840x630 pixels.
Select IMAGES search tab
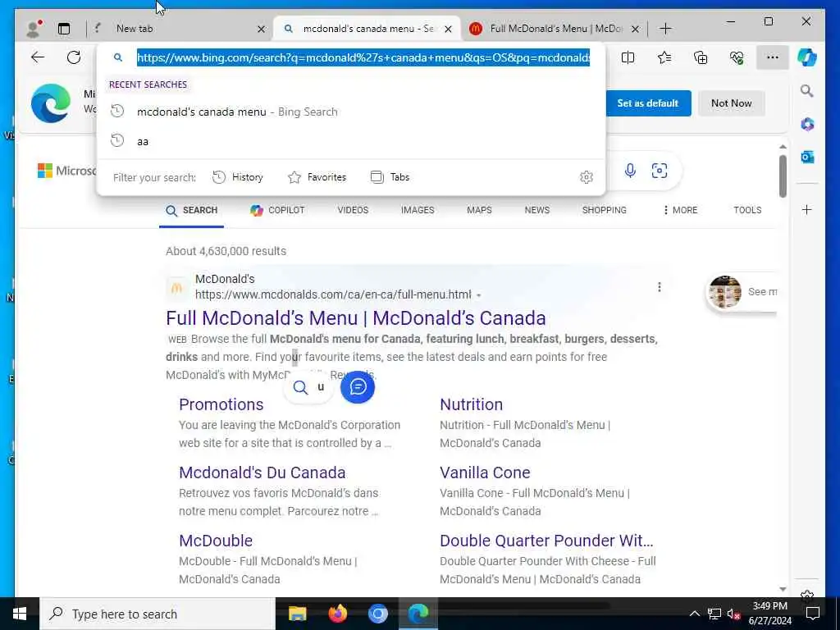(418, 210)
